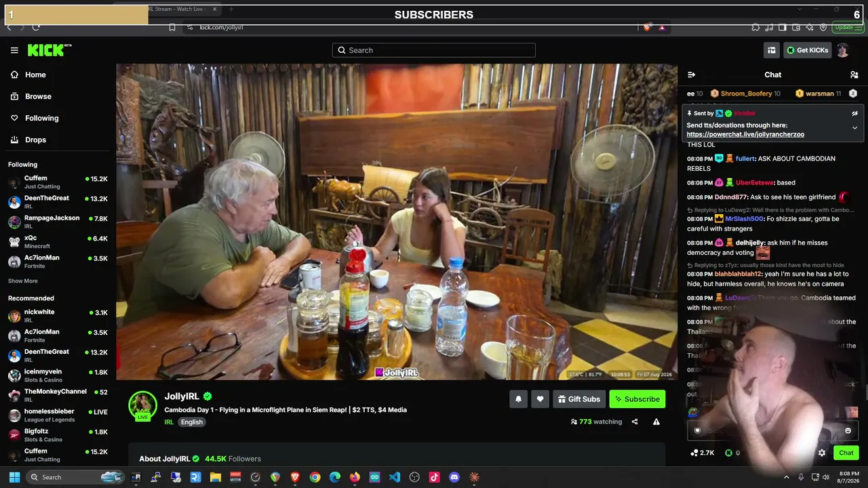This screenshot has height=488, width=868.
Task: Open Brave browser from the taskbar
Action: click(x=295, y=477)
